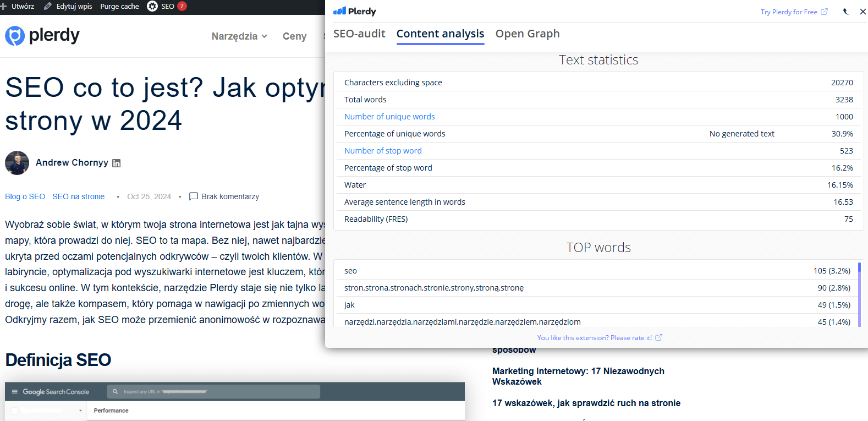868x421 pixels.
Task: Click the Average sentence length value 16.53
Action: [x=843, y=202]
